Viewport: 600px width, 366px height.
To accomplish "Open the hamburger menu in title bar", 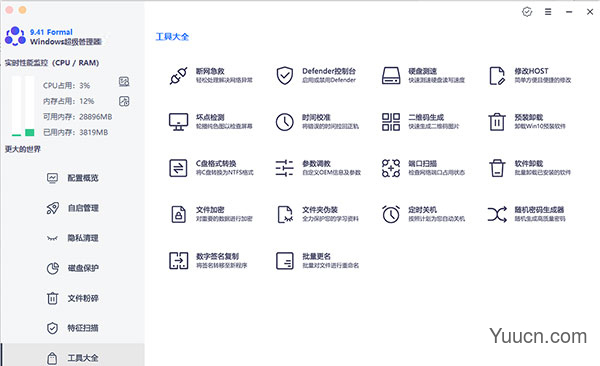I will coord(548,12).
